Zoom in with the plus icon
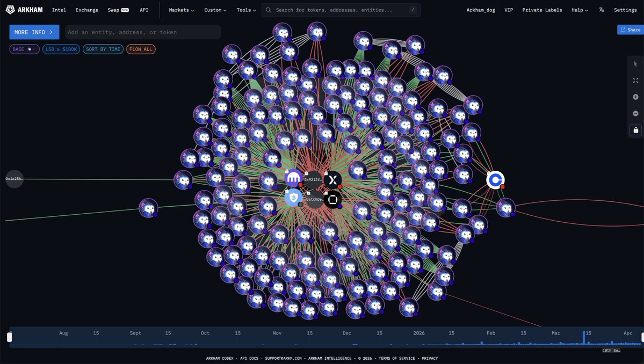The height and width of the screenshot is (364, 644). pos(635,97)
